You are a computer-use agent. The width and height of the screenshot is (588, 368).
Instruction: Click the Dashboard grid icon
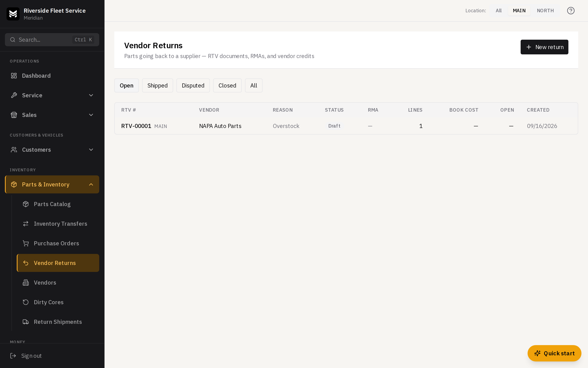coord(14,76)
